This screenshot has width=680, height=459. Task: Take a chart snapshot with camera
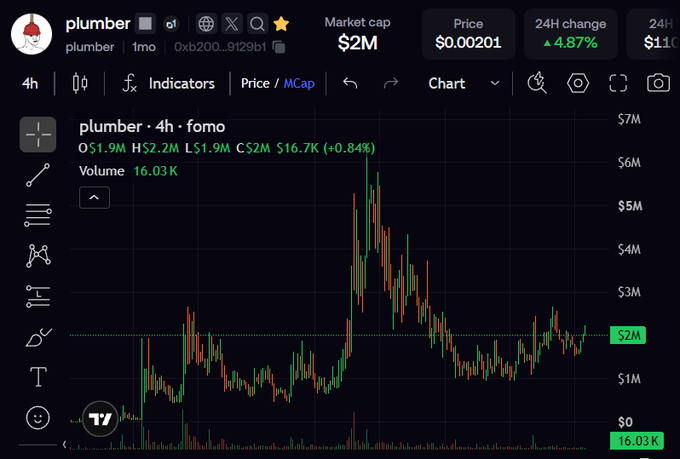(658, 82)
